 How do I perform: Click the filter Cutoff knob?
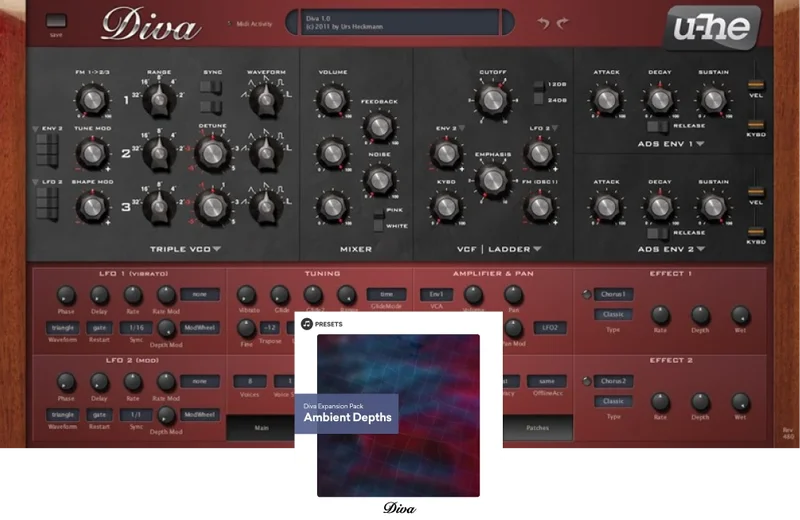point(492,100)
